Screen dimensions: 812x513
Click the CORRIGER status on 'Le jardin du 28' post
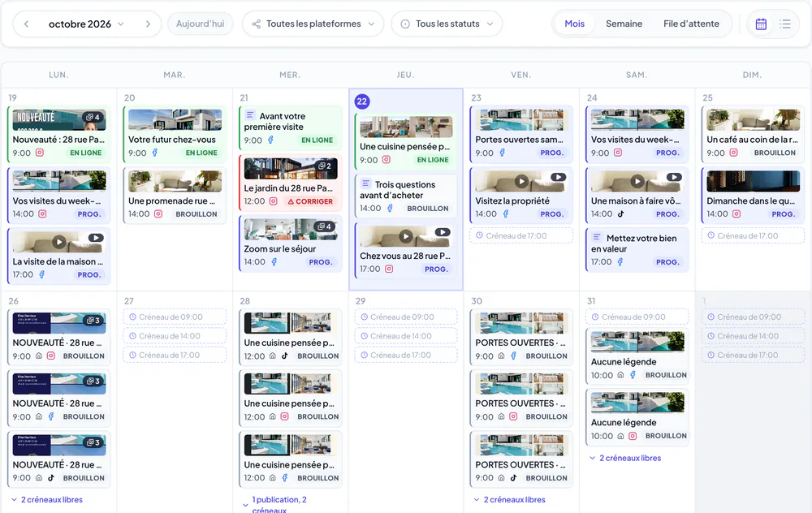310,201
